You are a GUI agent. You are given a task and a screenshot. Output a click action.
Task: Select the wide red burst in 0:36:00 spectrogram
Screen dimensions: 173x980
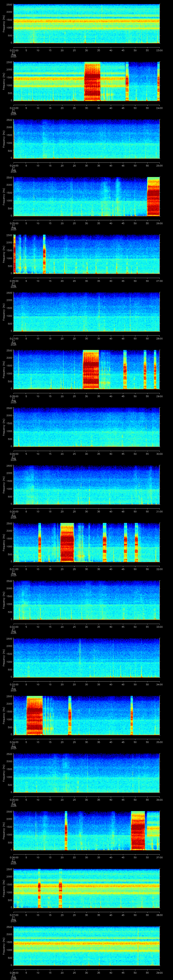(138, 831)
